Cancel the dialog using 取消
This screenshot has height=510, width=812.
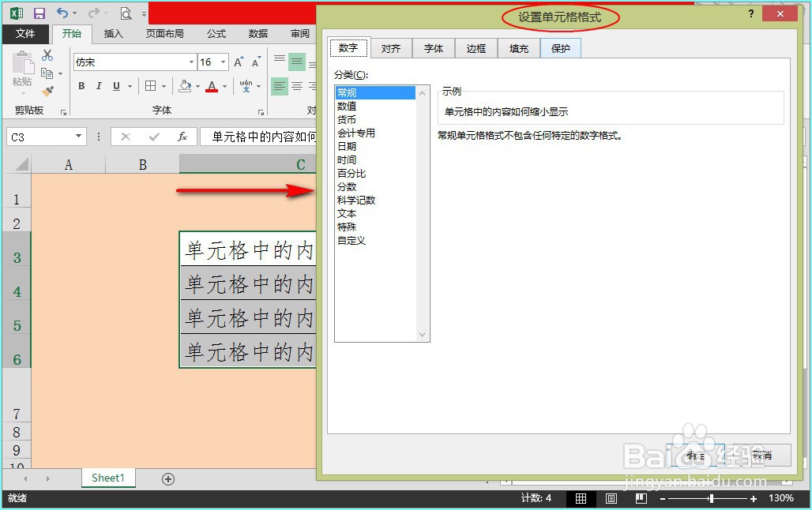(x=761, y=455)
